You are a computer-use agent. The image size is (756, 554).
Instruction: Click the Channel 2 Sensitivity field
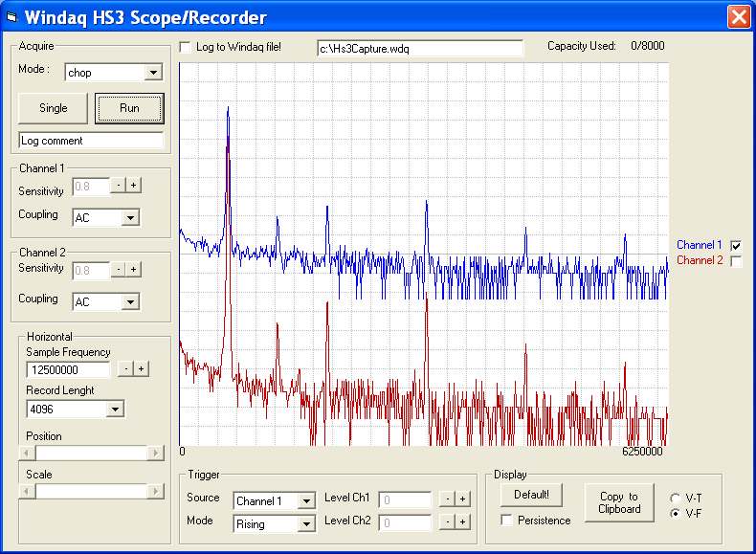[91, 271]
